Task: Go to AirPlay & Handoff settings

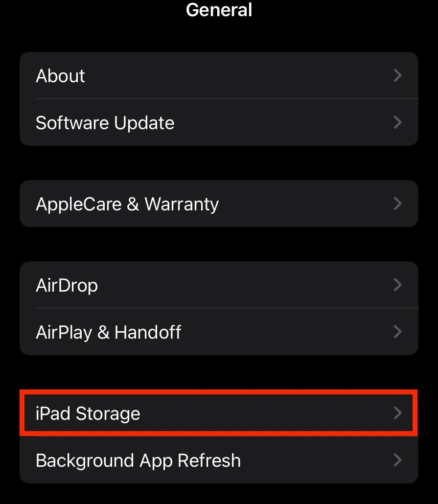Action: click(x=219, y=332)
